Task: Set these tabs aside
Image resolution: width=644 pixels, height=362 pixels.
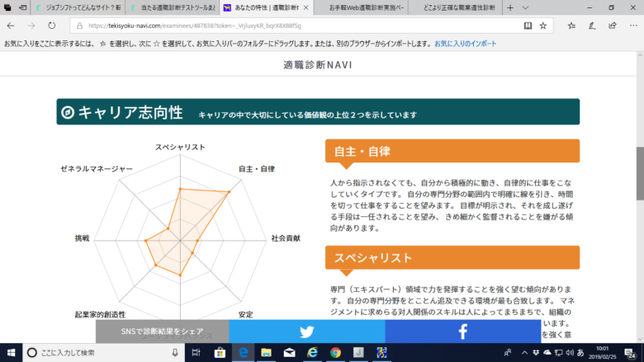Action: click(x=22, y=7)
